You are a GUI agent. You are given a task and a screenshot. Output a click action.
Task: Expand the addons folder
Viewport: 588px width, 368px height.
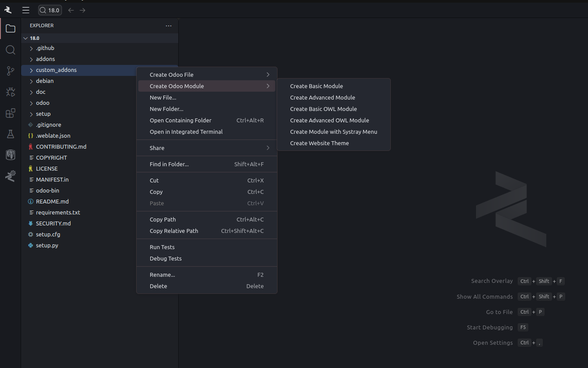(45, 59)
